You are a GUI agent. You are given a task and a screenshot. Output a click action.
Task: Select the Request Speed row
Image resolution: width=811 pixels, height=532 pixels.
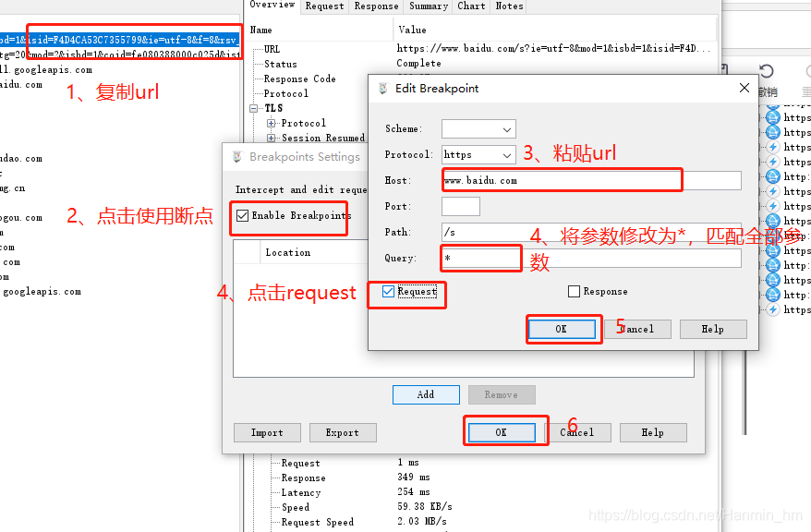[318, 522]
